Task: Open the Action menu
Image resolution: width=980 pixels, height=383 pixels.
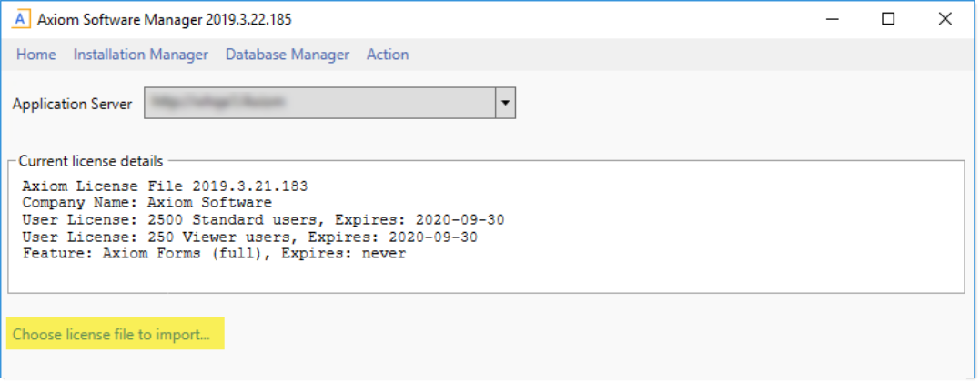Action: (x=388, y=55)
